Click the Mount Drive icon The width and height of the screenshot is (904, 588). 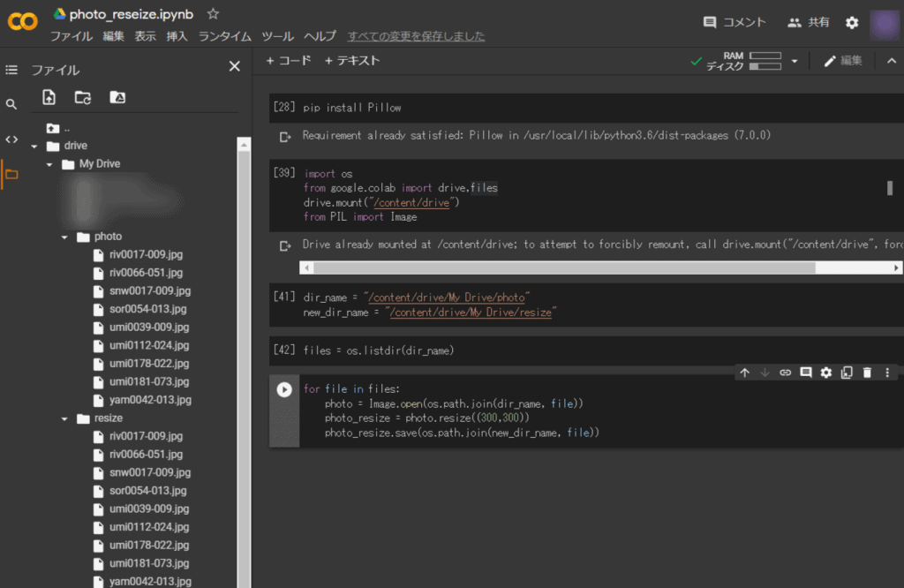point(117,98)
